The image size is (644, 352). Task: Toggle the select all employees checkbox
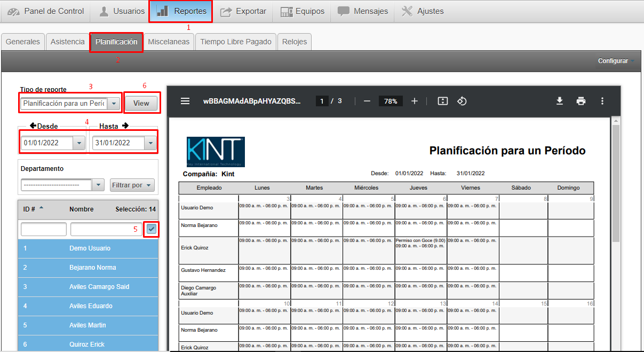(152, 229)
